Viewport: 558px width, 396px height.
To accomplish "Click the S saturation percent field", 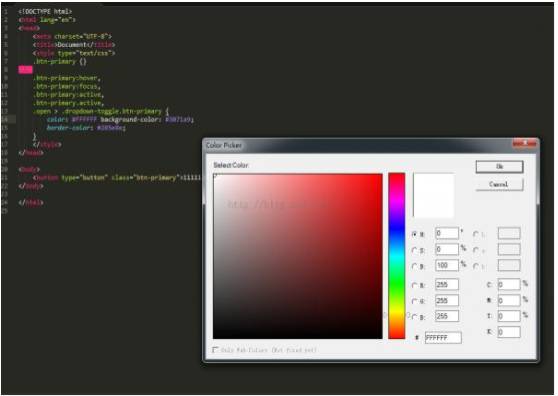I will click(447, 249).
